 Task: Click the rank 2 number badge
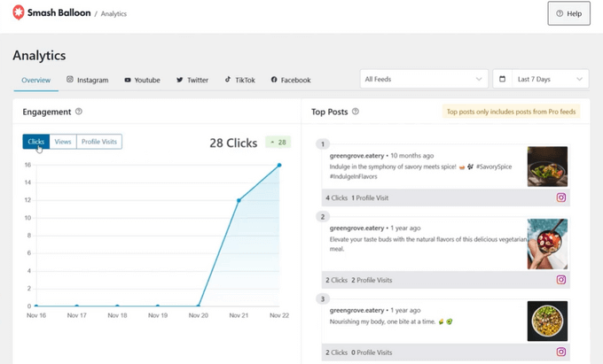click(x=323, y=217)
